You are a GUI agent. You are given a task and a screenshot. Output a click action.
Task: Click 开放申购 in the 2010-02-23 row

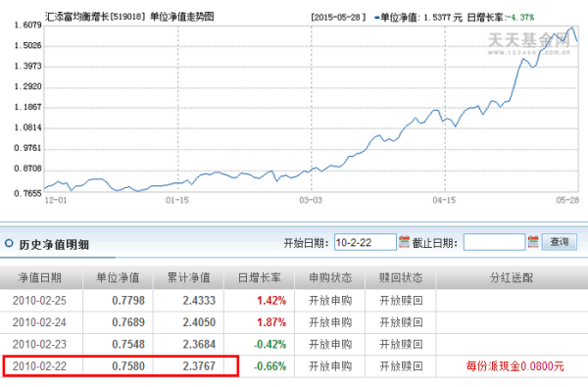pos(330,344)
